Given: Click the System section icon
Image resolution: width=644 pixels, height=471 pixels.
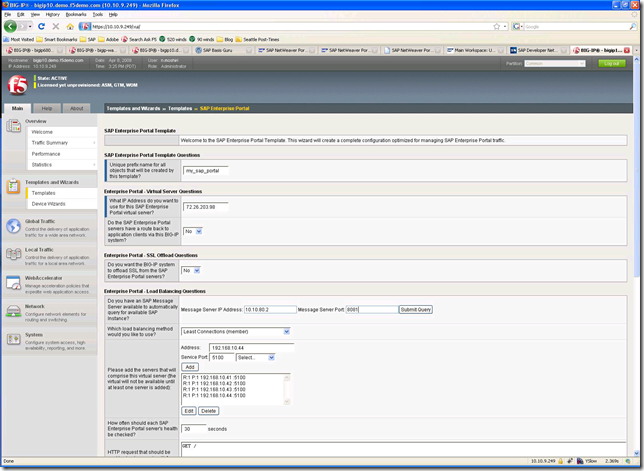Looking at the screenshot, I should pos(14,340).
